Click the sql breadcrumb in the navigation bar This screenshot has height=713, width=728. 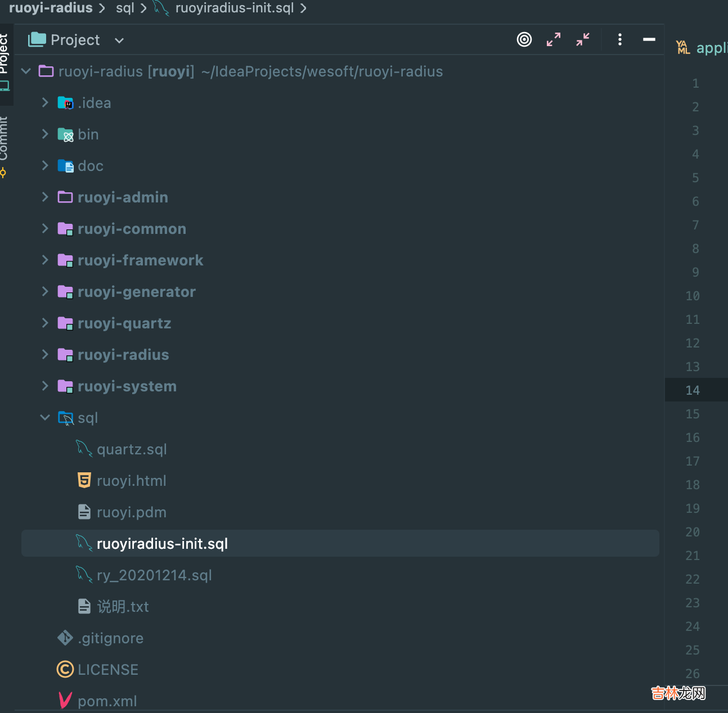[125, 8]
